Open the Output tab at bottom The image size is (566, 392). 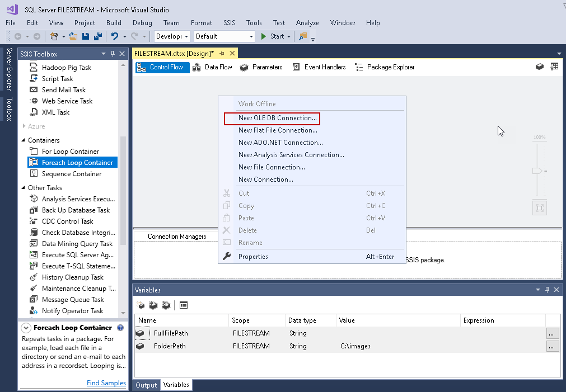tap(147, 385)
